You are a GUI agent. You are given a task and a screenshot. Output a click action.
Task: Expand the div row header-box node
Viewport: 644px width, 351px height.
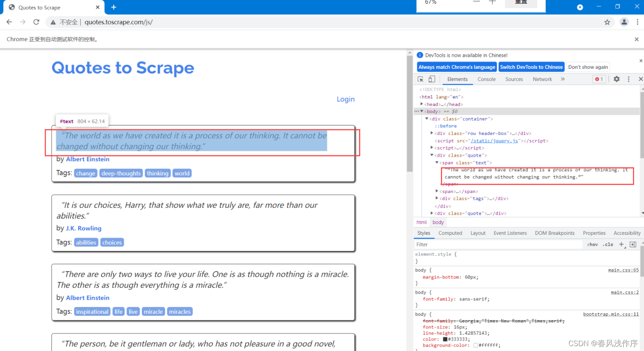[x=432, y=133]
